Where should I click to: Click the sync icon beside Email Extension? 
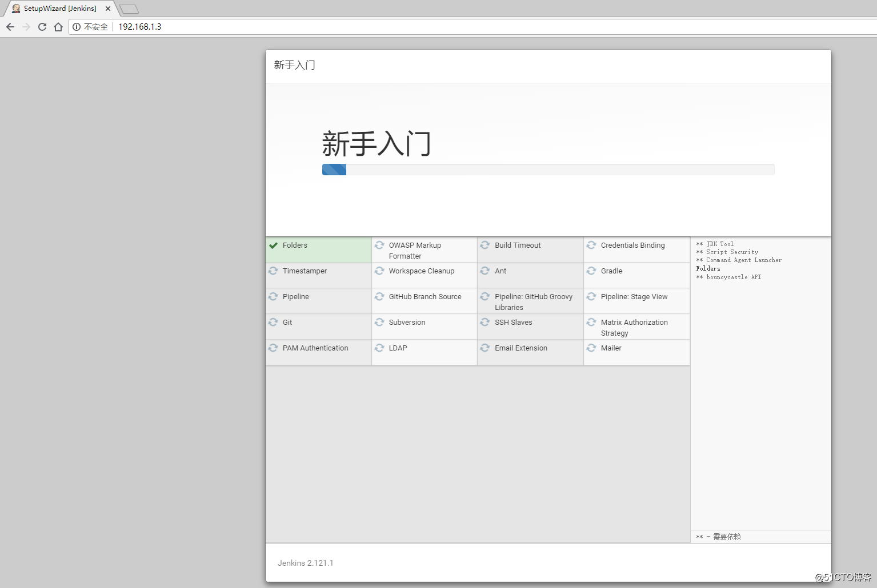485,348
